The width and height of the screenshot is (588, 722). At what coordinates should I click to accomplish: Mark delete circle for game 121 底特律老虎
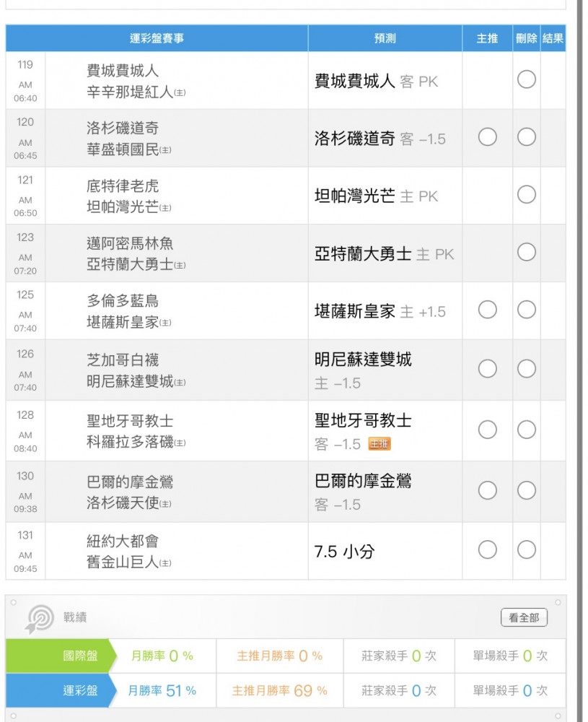527,194
